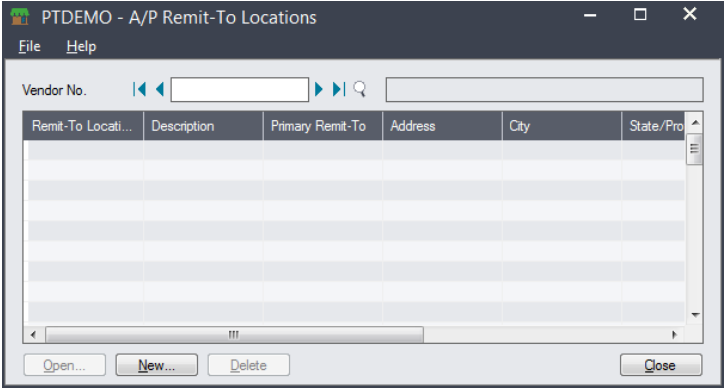This screenshot has width=726, height=389.
Task: Go to last vendor record
Action: pos(339,89)
